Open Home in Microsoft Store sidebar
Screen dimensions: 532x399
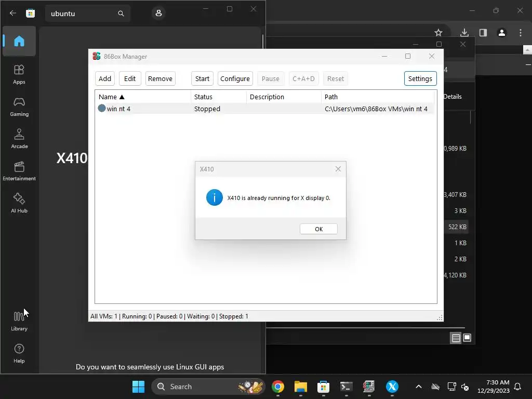click(19, 41)
